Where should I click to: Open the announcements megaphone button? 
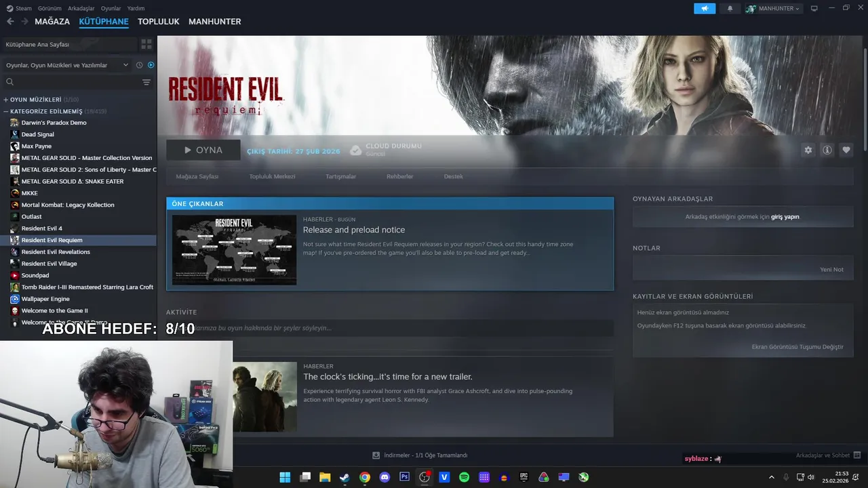(705, 9)
